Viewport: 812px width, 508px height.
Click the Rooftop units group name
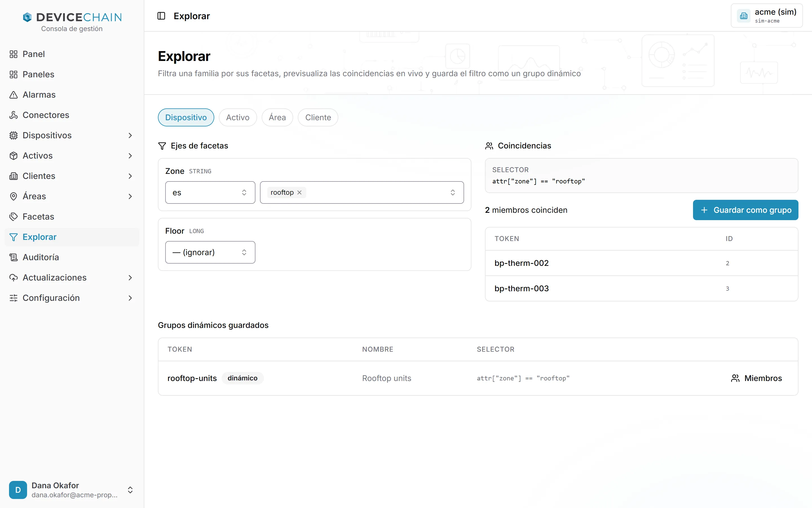[387, 378]
